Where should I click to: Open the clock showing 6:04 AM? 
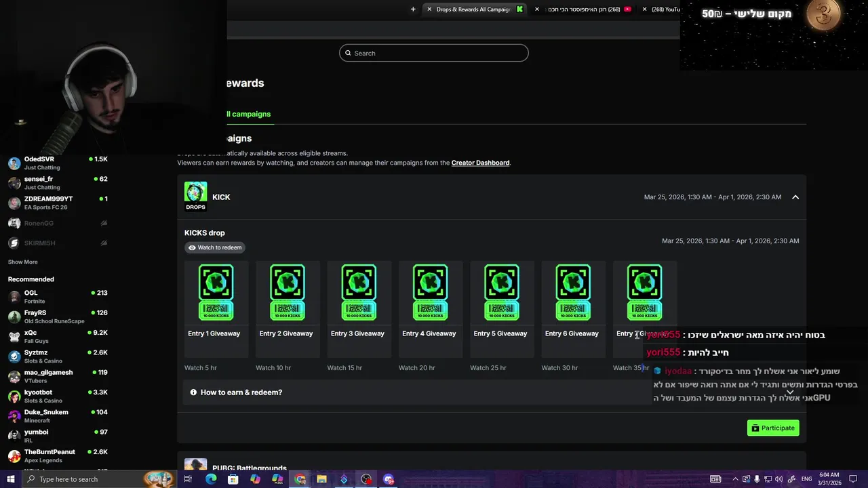pos(829,479)
